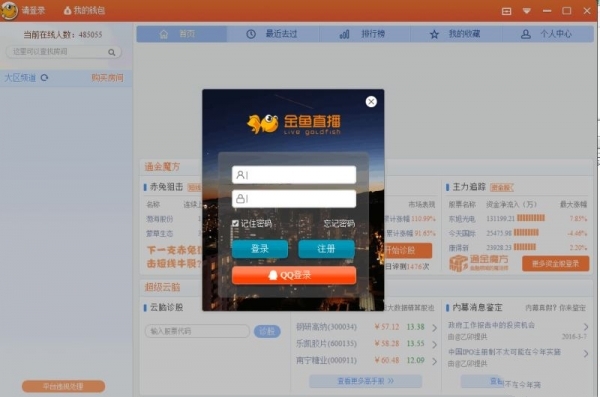Viewport: 600px width, 397px height.
Task: Click the 主力追踪 heading
Action: tap(469, 187)
